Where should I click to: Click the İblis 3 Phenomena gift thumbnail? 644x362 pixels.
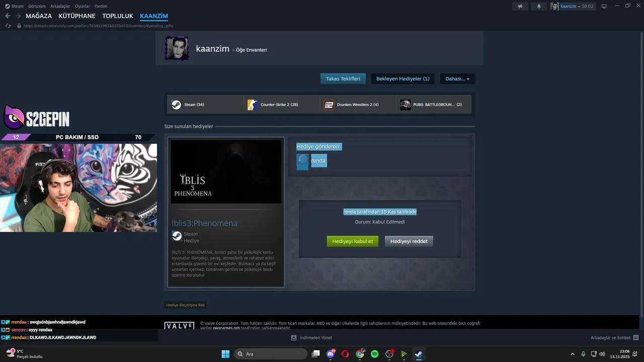pyautogui.click(x=226, y=171)
